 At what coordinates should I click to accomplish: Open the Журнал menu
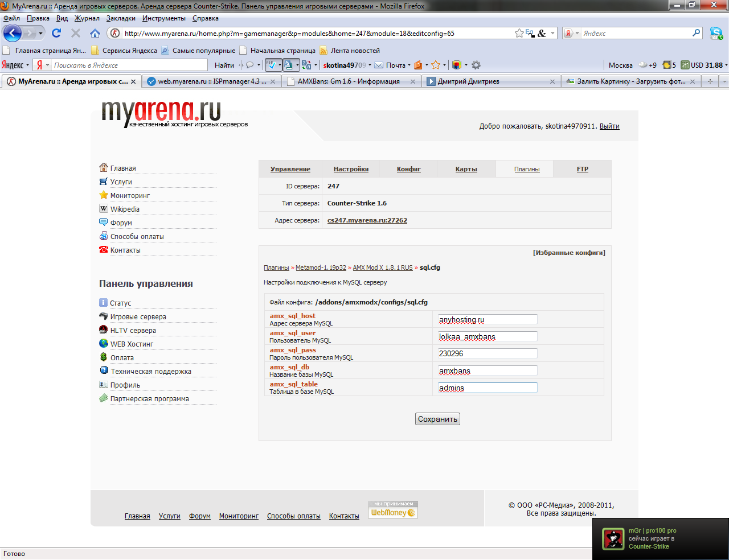(x=87, y=18)
